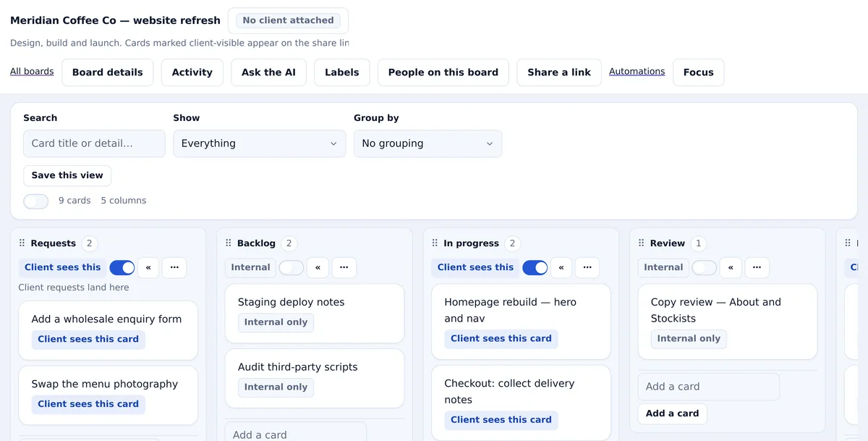This screenshot has height=441, width=868.
Task: View the board Activity
Action: (192, 72)
